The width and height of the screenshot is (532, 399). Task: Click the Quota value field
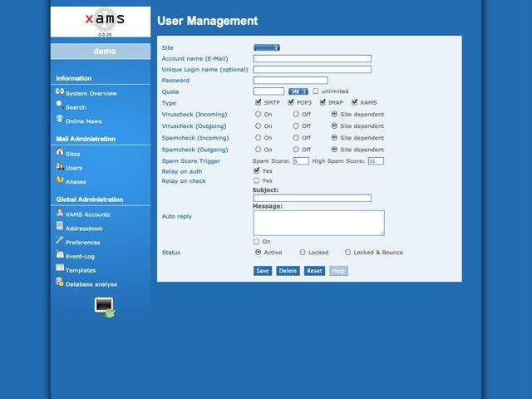(x=268, y=91)
